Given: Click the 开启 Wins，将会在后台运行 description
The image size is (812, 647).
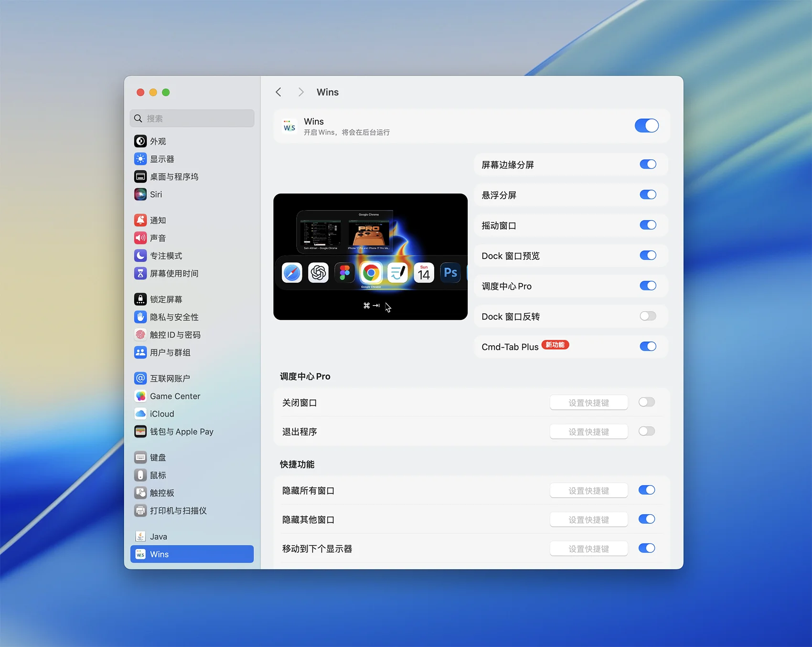Looking at the screenshot, I should (x=347, y=132).
